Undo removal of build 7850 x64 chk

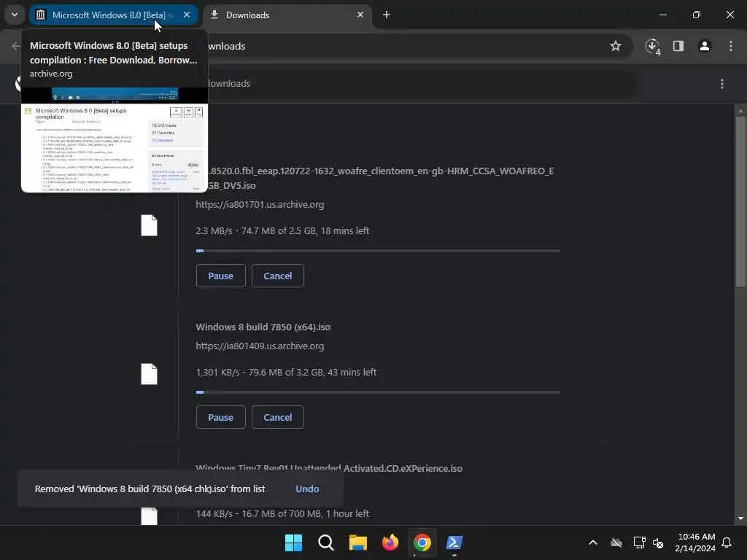tap(307, 489)
